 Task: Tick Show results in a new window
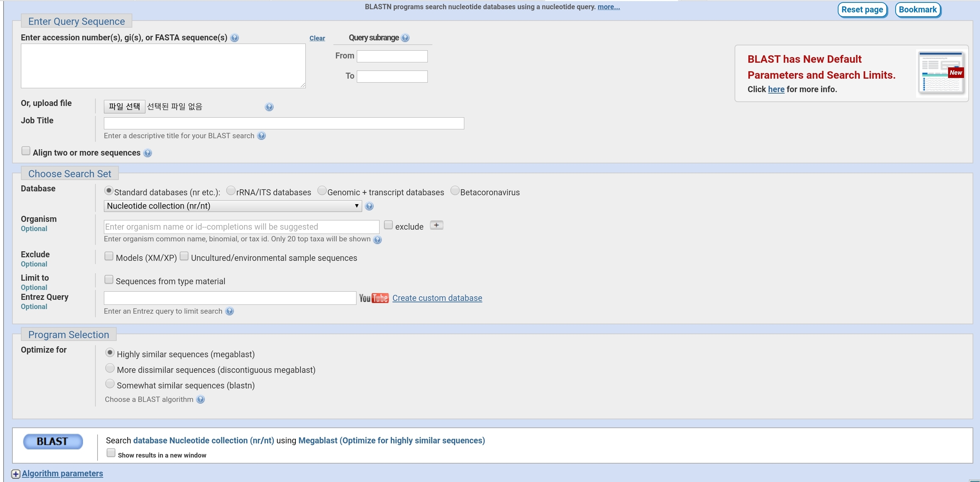111,453
